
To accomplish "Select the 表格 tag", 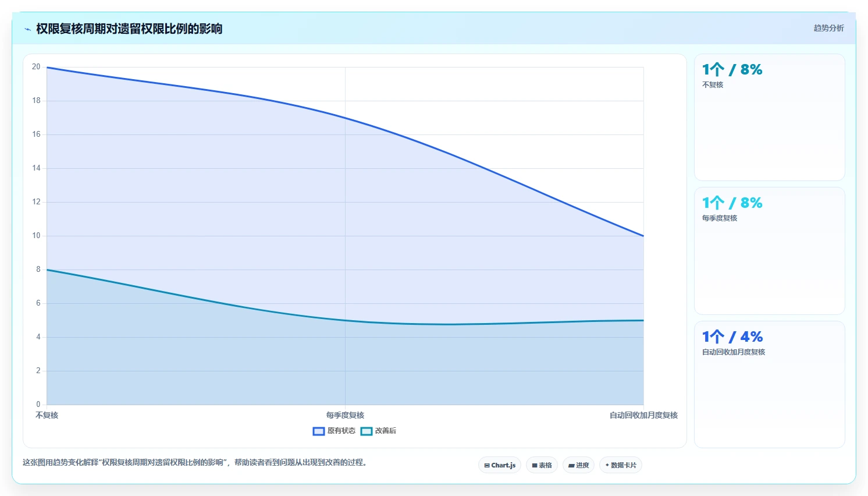I will point(542,465).
